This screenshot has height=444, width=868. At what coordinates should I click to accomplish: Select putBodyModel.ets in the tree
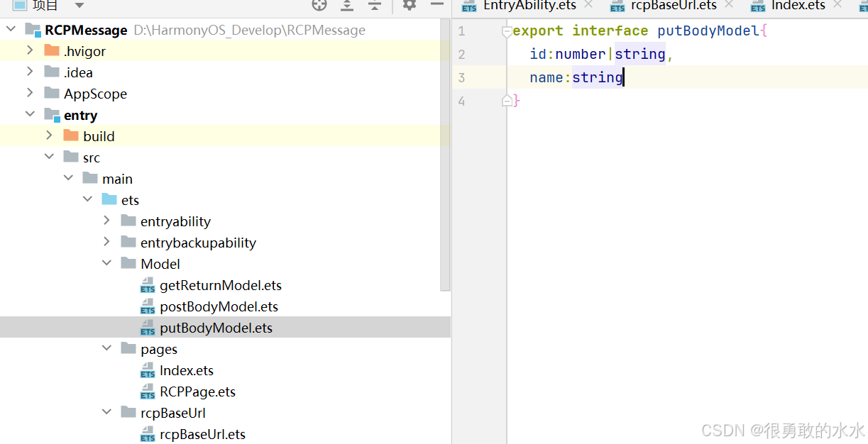pos(216,328)
